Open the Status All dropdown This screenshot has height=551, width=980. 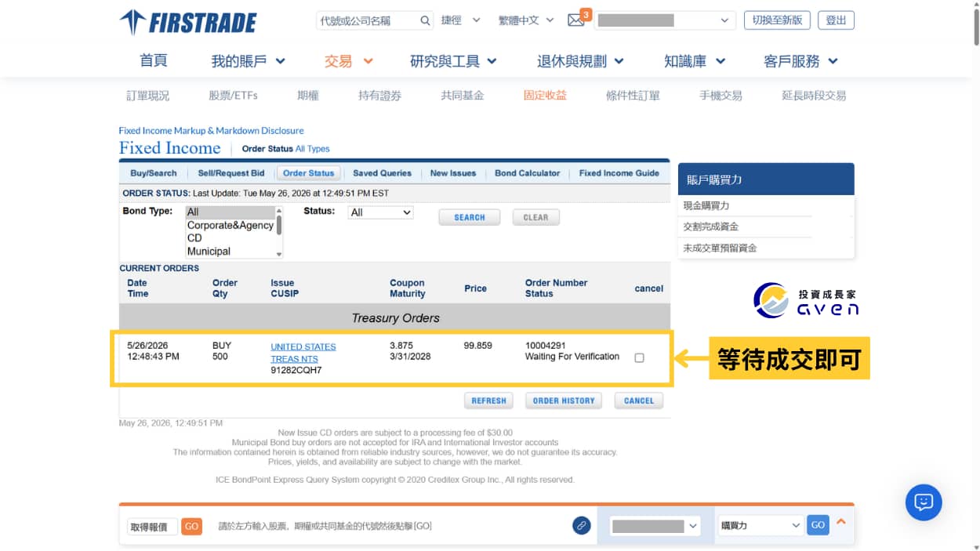pyautogui.click(x=380, y=212)
